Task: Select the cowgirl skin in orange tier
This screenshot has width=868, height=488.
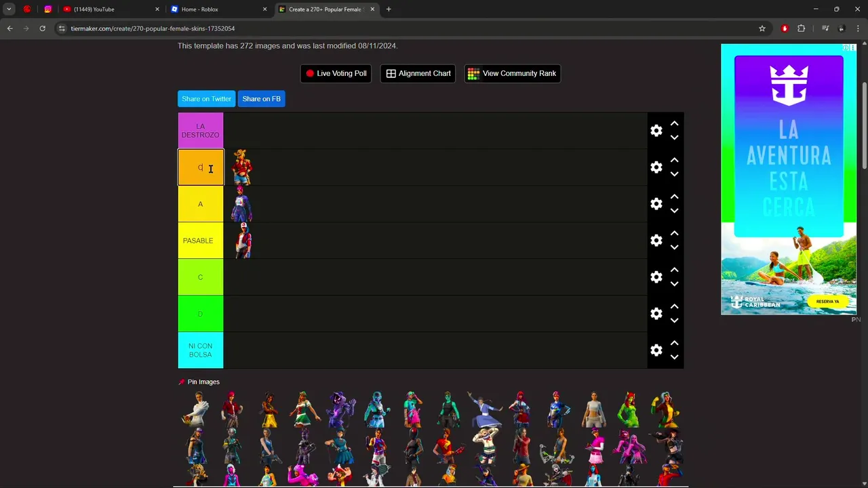Action: (x=242, y=167)
